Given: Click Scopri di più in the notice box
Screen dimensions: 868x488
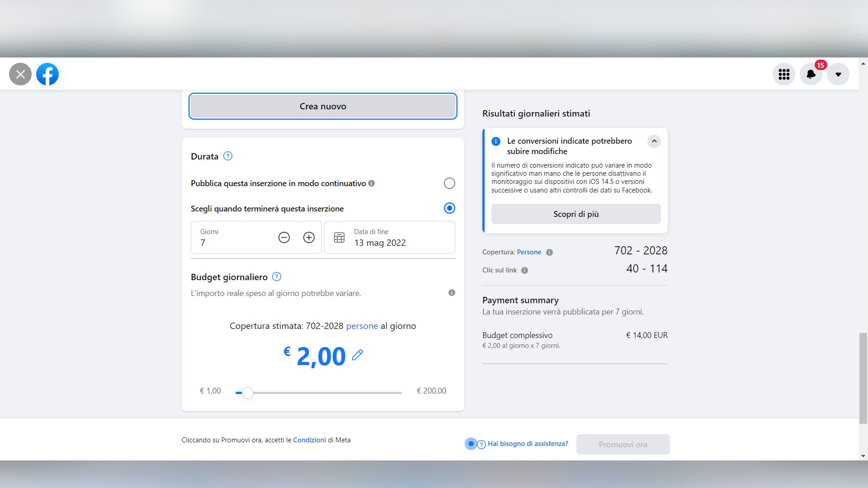Looking at the screenshot, I should (576, 214).
